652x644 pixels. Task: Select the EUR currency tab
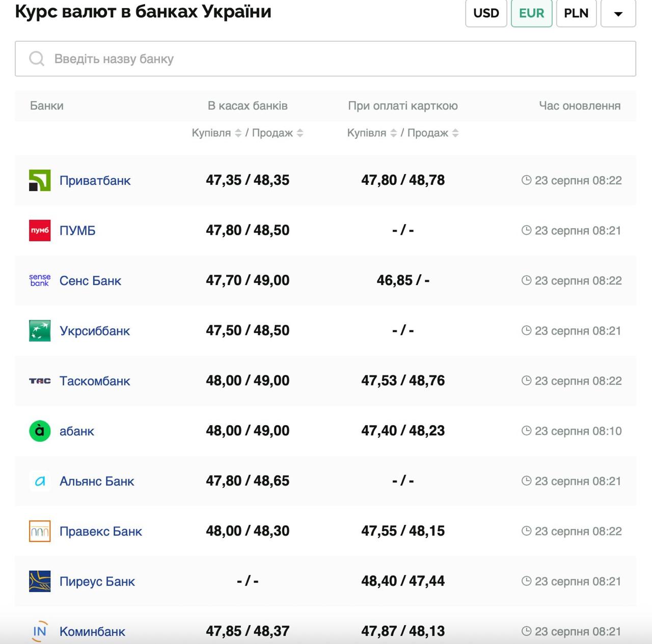531,13
